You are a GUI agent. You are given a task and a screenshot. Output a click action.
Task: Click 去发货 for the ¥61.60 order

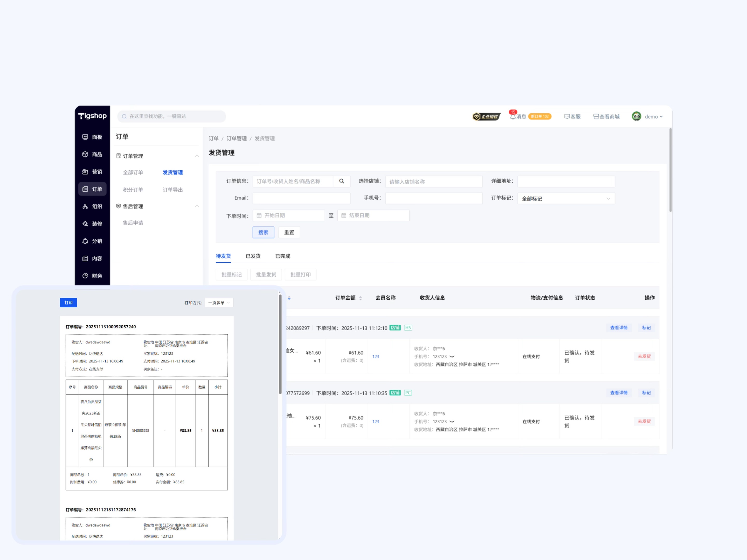[x=644, y=356]
